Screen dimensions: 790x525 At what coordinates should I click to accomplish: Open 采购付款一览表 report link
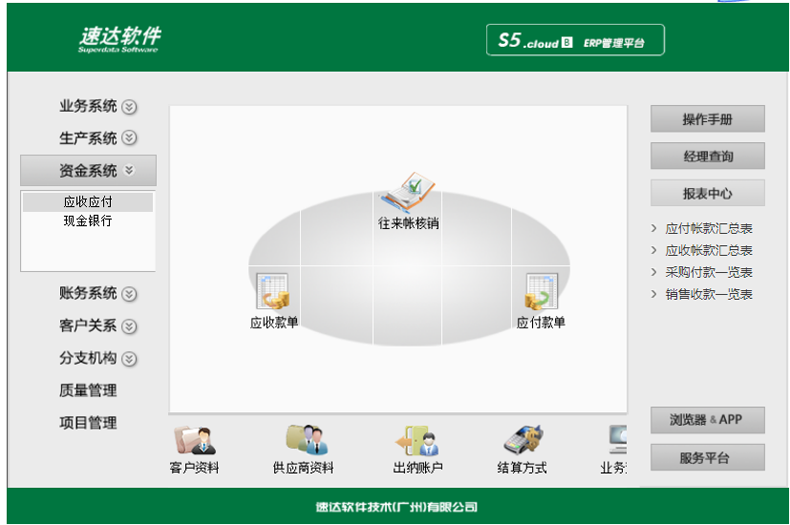click(x=708, y=272)
